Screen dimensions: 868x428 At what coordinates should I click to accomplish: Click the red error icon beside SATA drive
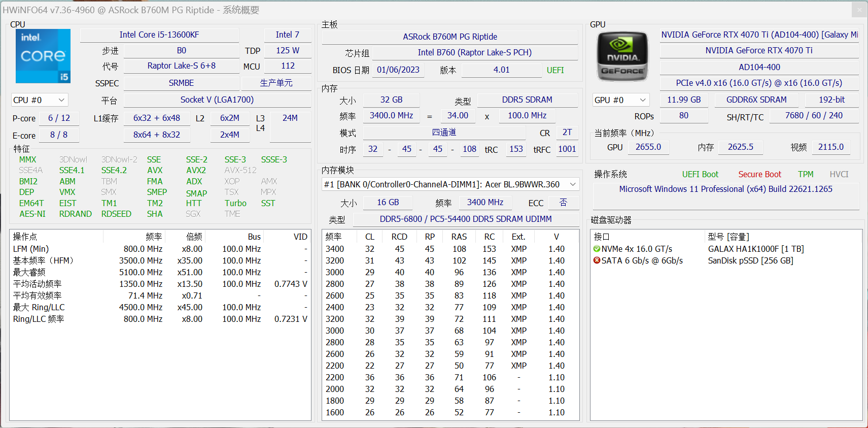click(597, 260)
